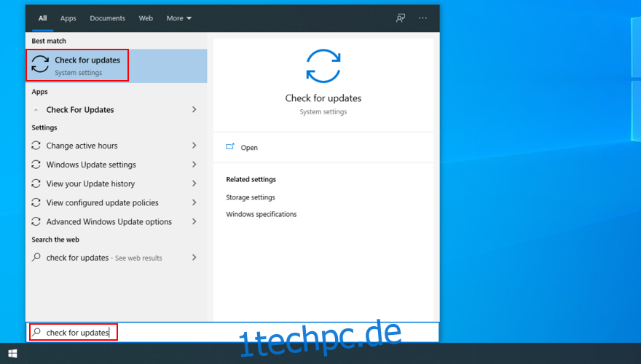Screen dimensions: 641x364
Task: Click the sync icon beside Windows Update settings
Action: [x=36, y=165]
